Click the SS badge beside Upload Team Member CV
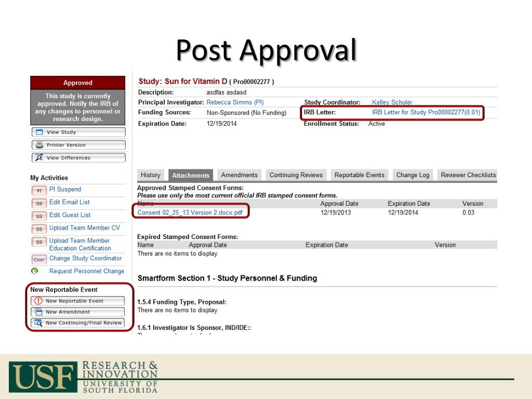The height and width of the screenshot is (399, 532). click(x=39, y=229)
